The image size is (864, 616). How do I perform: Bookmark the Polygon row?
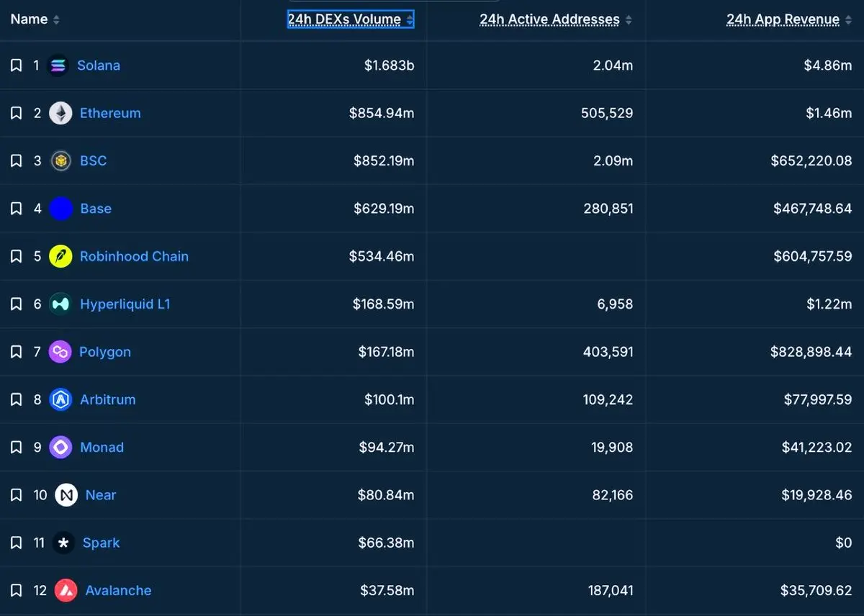pos(16,352)
